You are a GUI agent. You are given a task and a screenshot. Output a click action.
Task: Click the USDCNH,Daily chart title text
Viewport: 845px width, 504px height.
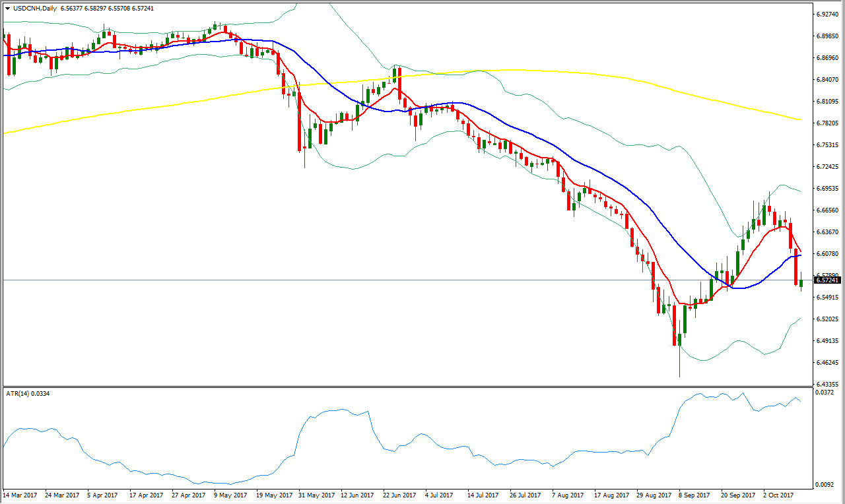click(34, 8)
